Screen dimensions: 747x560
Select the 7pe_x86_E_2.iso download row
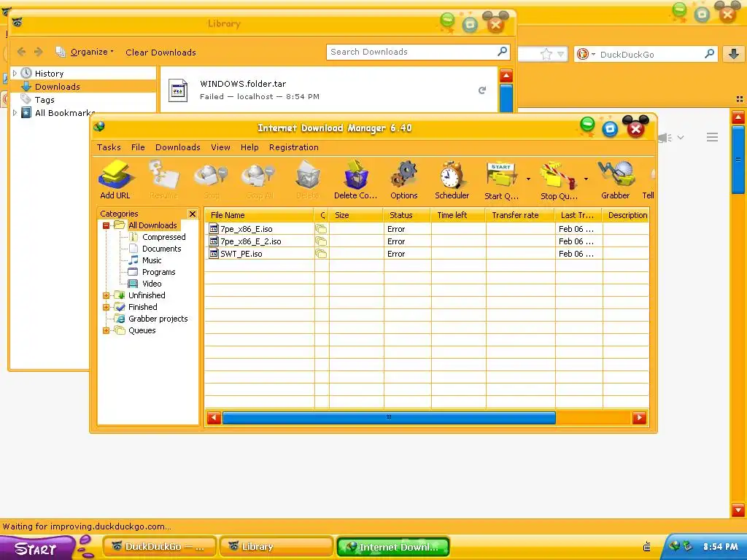pos(427,241)
